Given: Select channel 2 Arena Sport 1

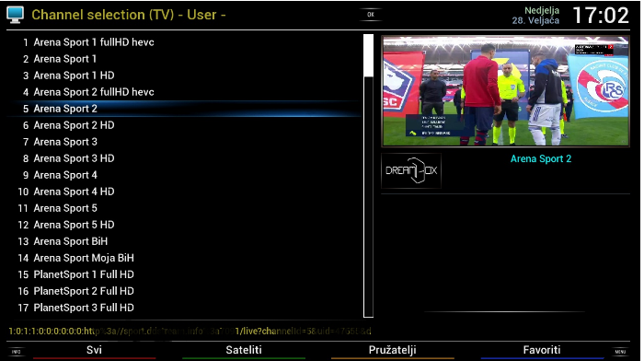Looking at the screenshot, I should pos(184,59).
